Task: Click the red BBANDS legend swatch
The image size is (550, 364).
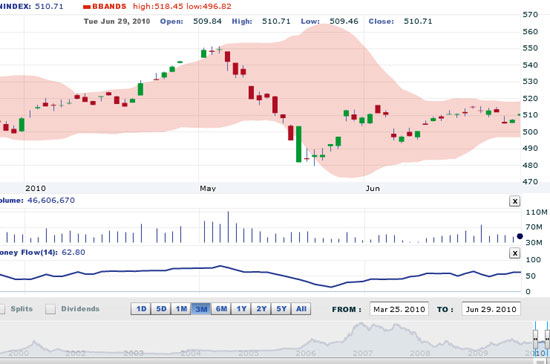Action: tap(87, 7)
